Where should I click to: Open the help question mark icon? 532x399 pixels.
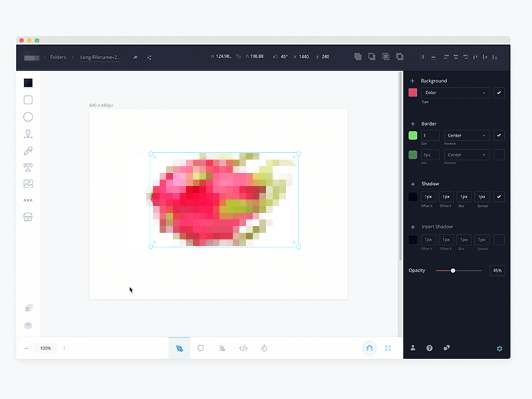tap(430, 348)
